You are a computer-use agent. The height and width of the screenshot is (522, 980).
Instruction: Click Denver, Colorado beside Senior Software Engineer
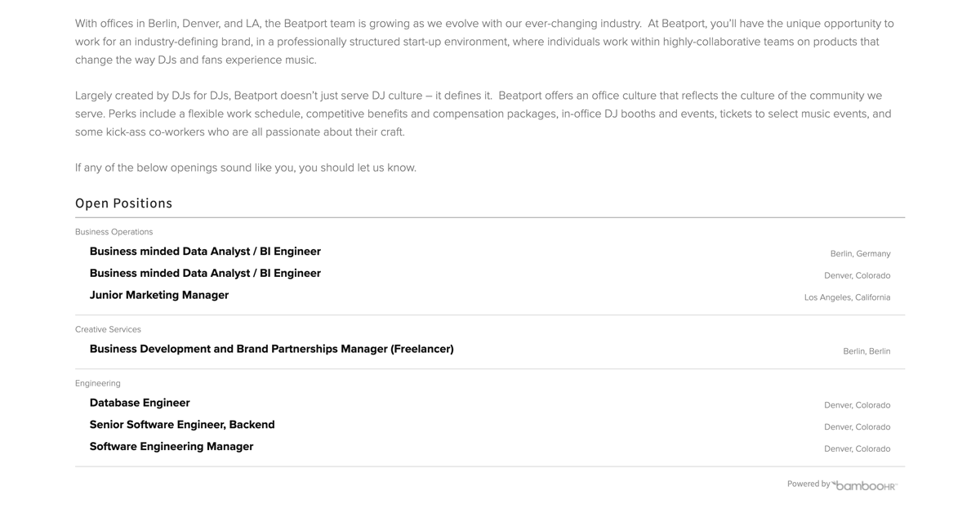(x=857, y=427)
